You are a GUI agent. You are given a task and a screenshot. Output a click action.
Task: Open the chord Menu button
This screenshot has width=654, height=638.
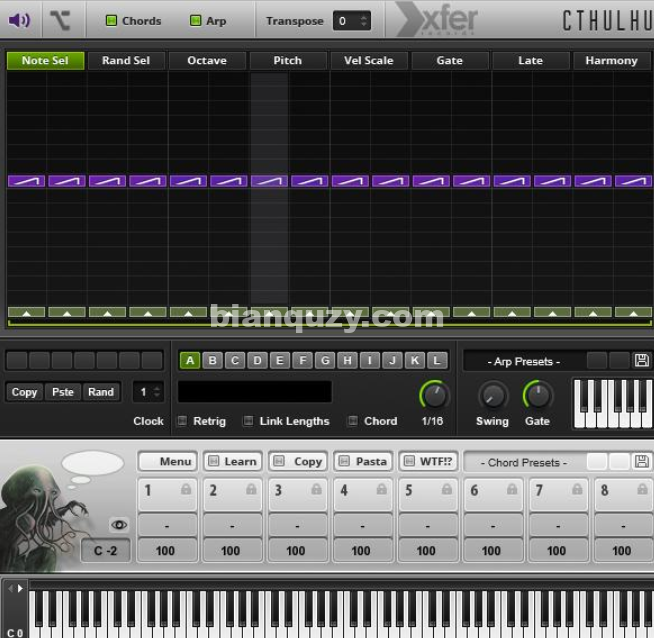(168, 461)
